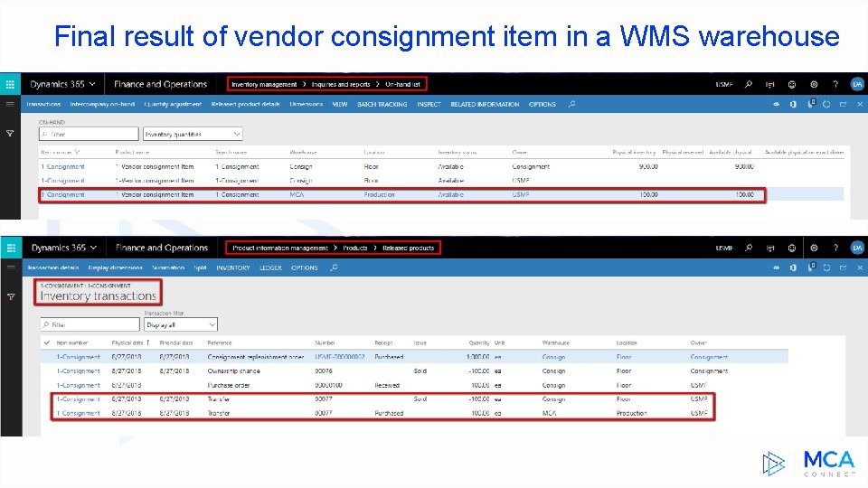Click Production location in On-hand MCA row

pos(379,195)
